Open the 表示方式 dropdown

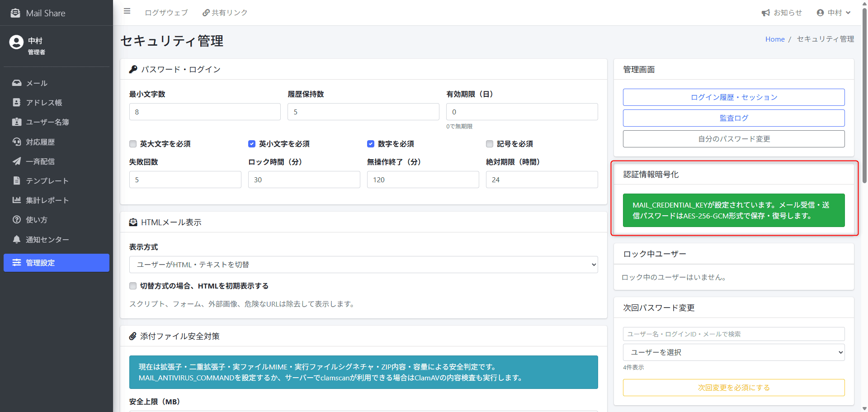363,265
